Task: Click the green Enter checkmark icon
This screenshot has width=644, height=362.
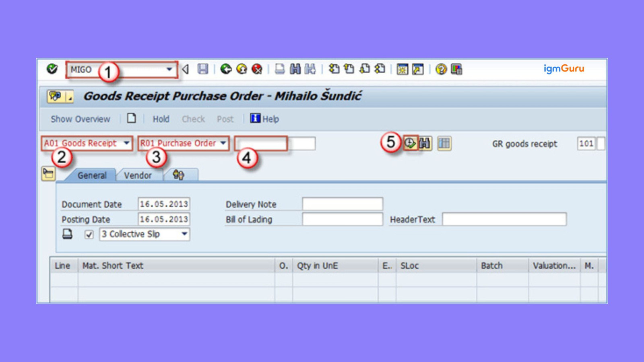Action: tap(52, 69)
